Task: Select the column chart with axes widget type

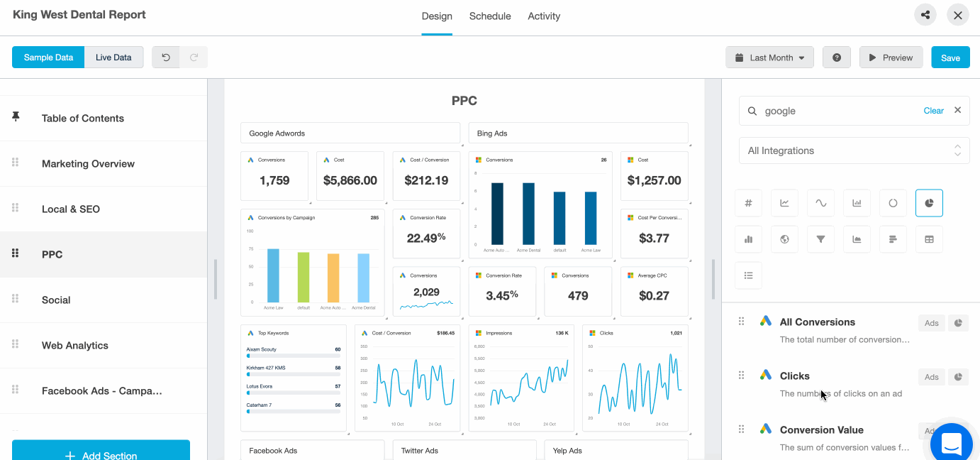Action: click(857, 203)
